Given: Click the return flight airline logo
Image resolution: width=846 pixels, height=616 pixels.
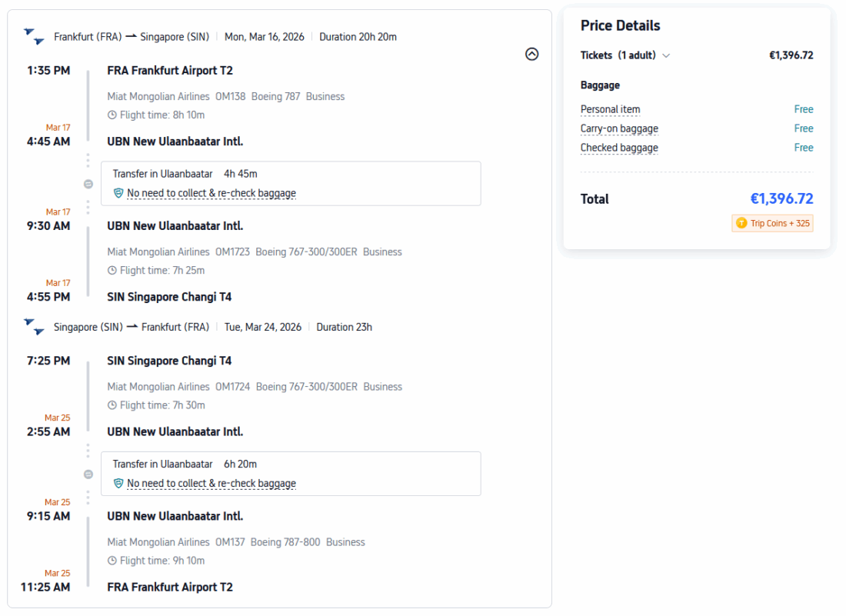Looking at the screenshot, I should [x=34, y=326].
